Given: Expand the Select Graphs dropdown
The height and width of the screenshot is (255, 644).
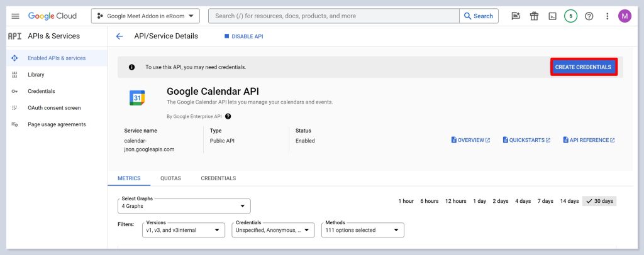Looking at the screenshot, I should coord(184,206).
